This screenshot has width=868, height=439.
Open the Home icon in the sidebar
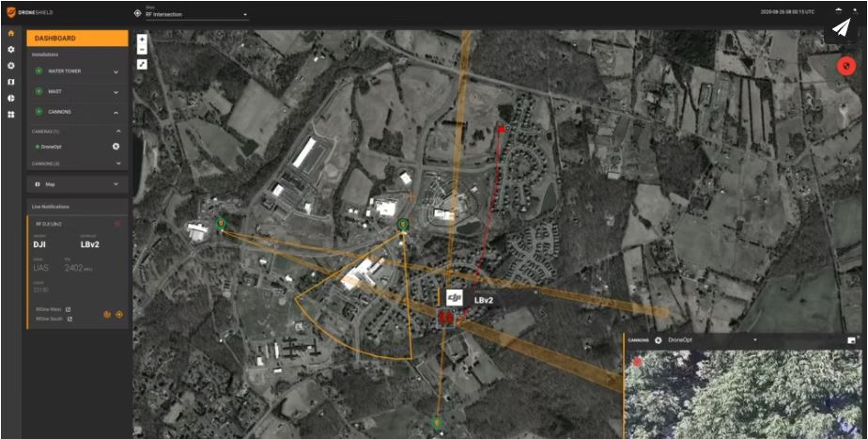click(x=10, y=33)
